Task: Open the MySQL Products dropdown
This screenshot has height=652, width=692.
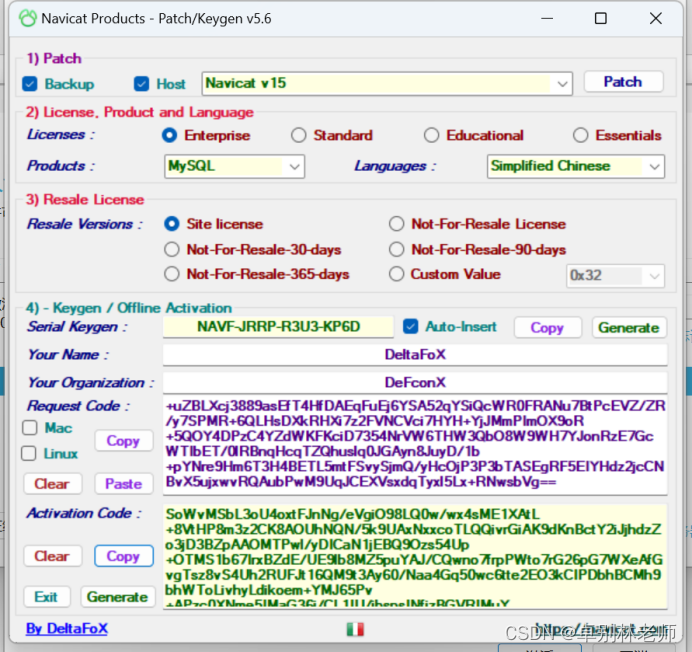Action: [234, 166]
